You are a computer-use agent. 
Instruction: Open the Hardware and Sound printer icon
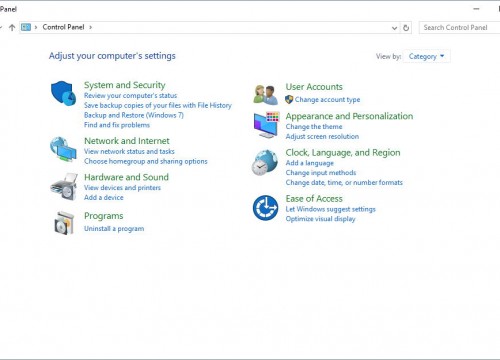(64, 187)
